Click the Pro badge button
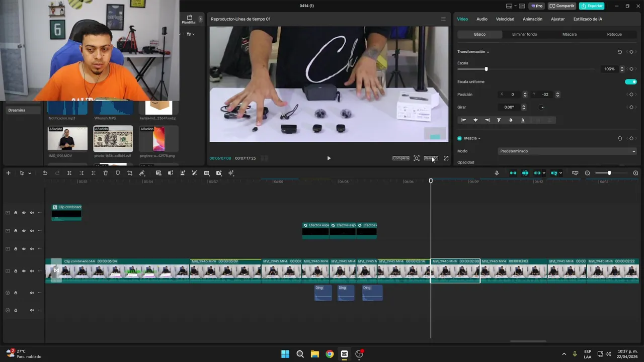Image resolution: width=644 pixels, height=362 pixels. [537, 6]
